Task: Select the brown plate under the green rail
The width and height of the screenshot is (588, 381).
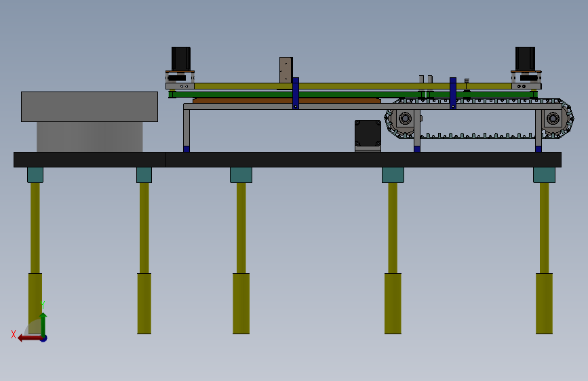Action: click(287, 101)
